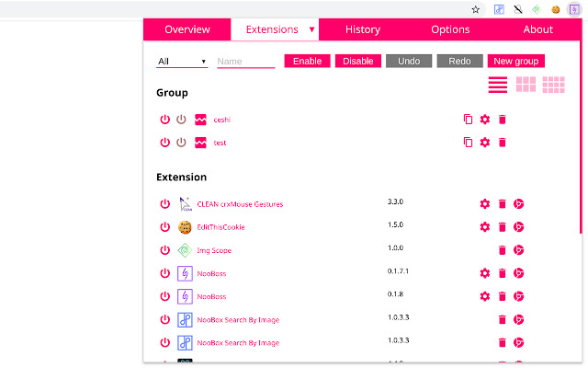Open Chrome details for Img Scope
This screenshot has height=368, width=588.
point(518,250)
